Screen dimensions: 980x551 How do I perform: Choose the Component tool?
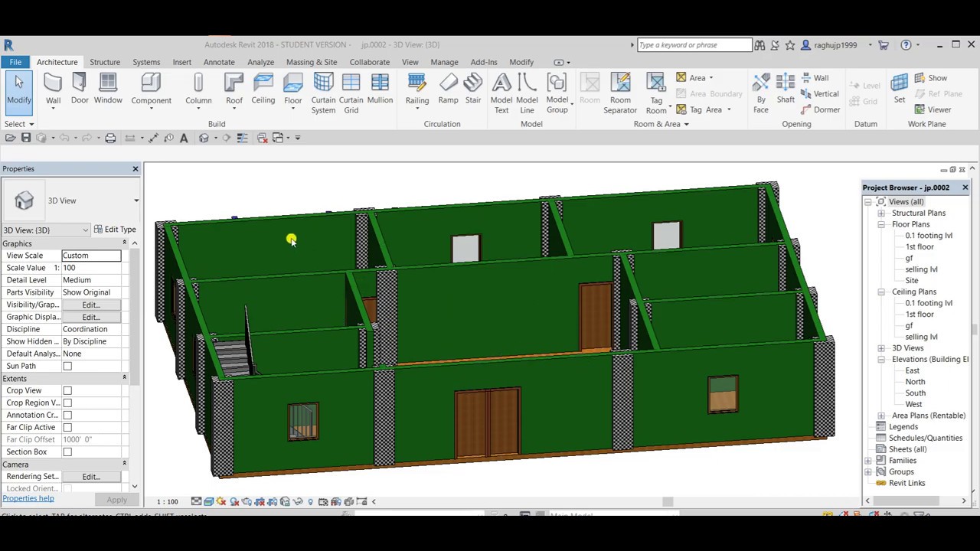151,90
